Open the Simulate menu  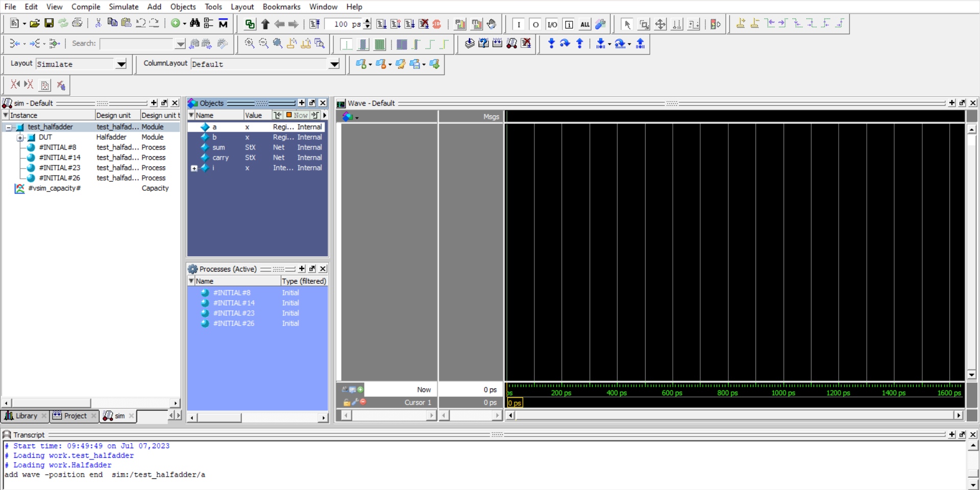pos(124,7)
